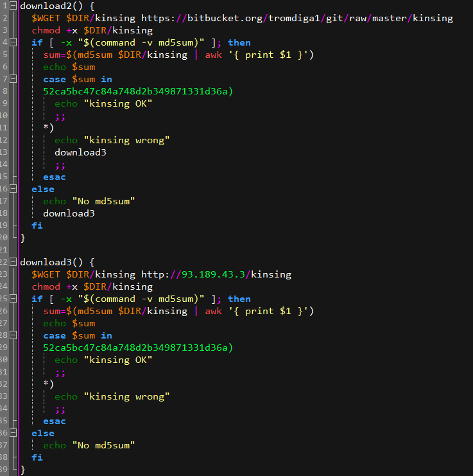Image resolution: width=473 pixels, height=476 pixels.
Task: Collapse the if block fold on line 25
Action: tap(13, 299)
